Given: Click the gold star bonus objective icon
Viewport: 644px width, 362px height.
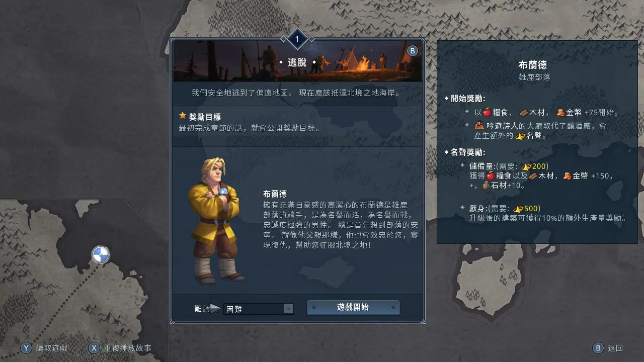Looking at the screenshot, I should coord(183,116).
